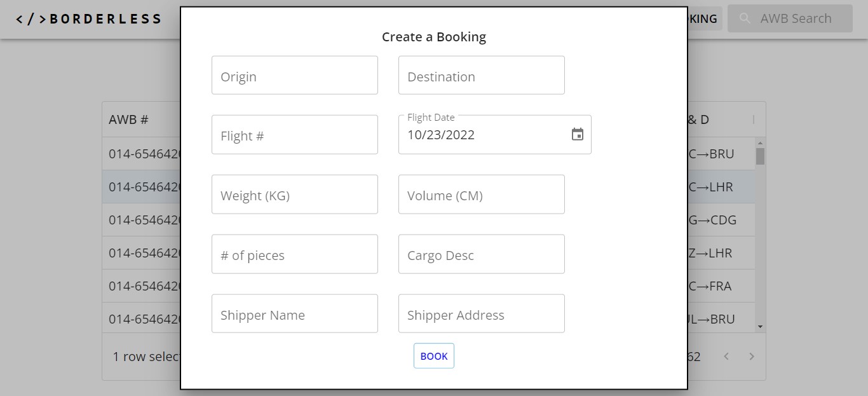The height and width of the screenshot is (396, 868).
Task: Click the table scrollbar up arrow
Action: click(760, 144)
